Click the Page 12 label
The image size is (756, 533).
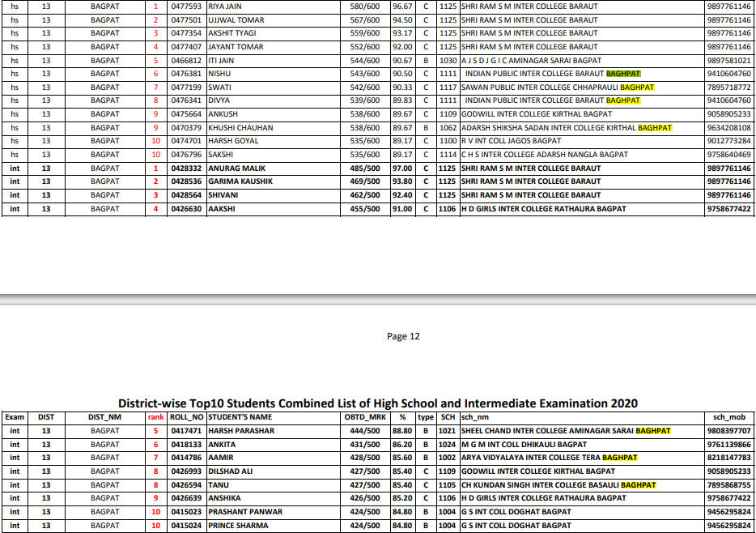[403, 336]
